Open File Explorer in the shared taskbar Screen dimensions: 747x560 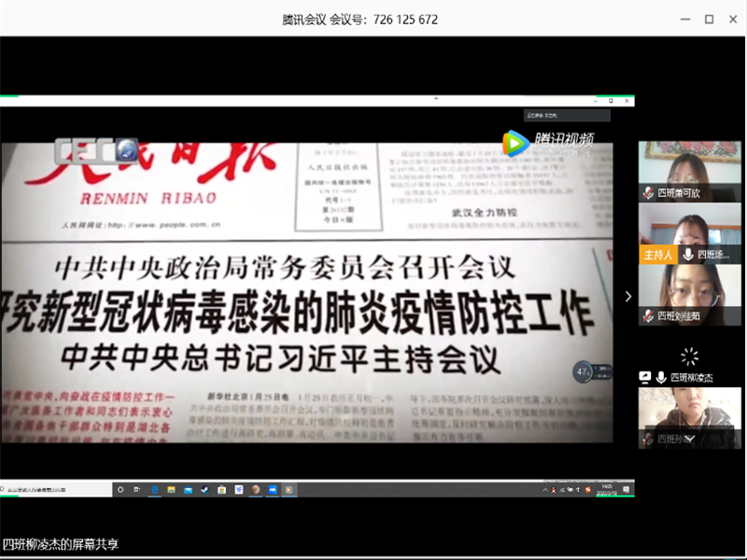tap(172, 489)
